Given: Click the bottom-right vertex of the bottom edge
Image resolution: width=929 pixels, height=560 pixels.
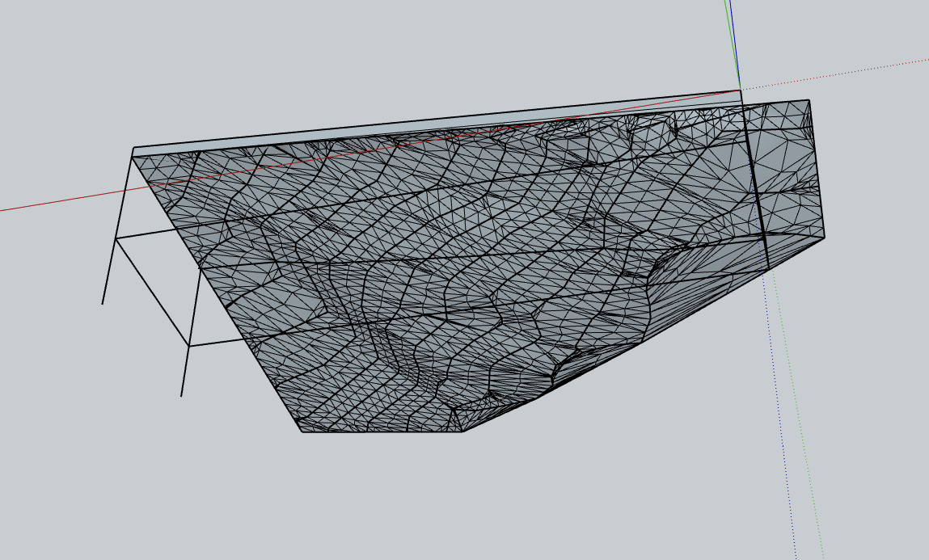Looking at the screenshot, I should (462, 432).
